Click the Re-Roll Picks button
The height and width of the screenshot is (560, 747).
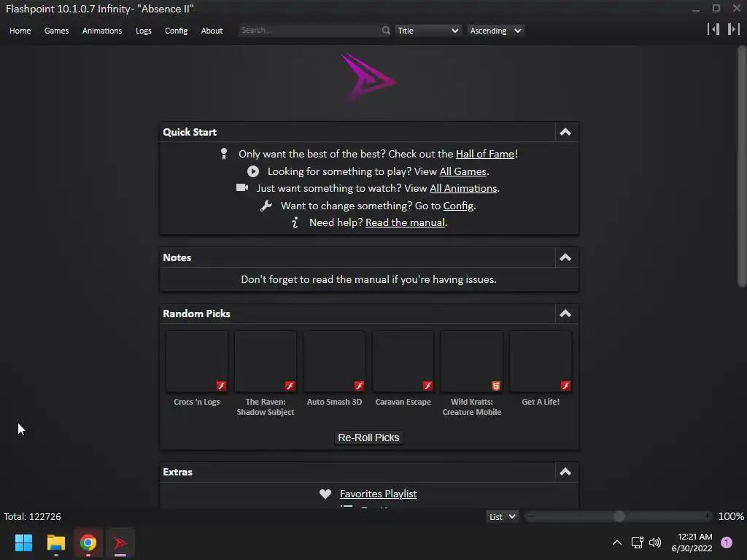[368, 437]
